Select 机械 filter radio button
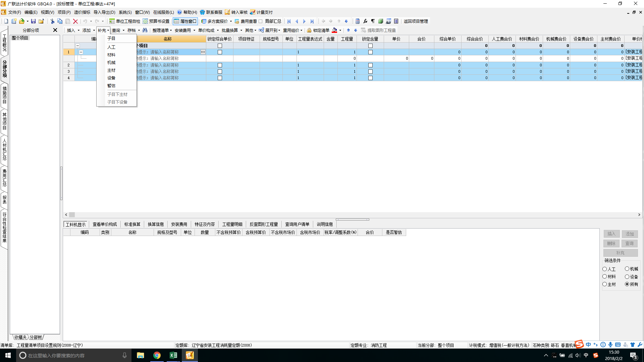Viewport: 644px width, 362px height. (627, 269)
